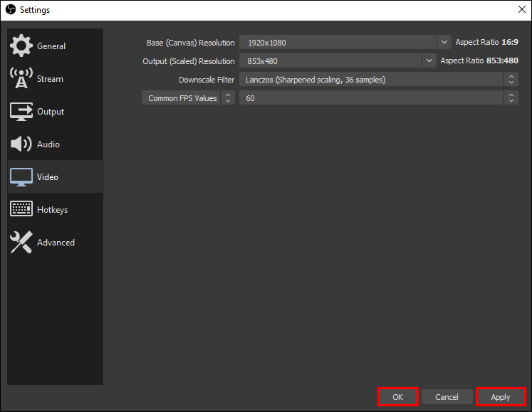Click the Aspect Ratio 853:480 text
The height and width of the screenshot is (412, 532).
point(479,60)
